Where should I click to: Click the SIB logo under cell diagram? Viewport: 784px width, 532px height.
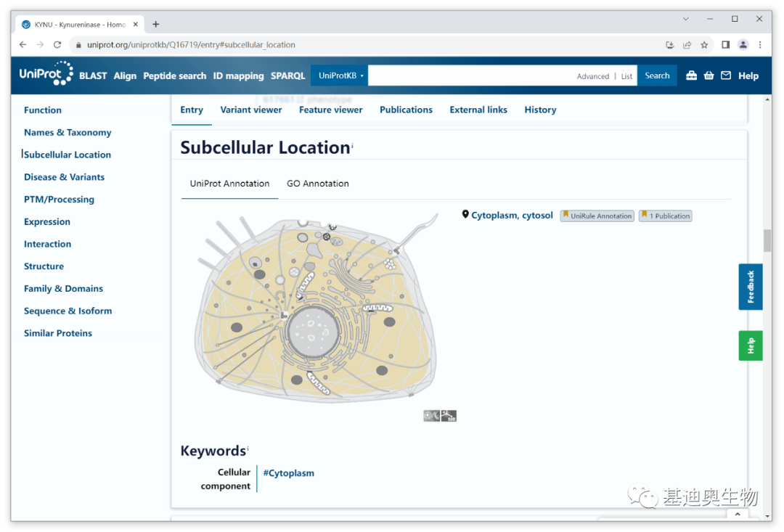(449, 416)
